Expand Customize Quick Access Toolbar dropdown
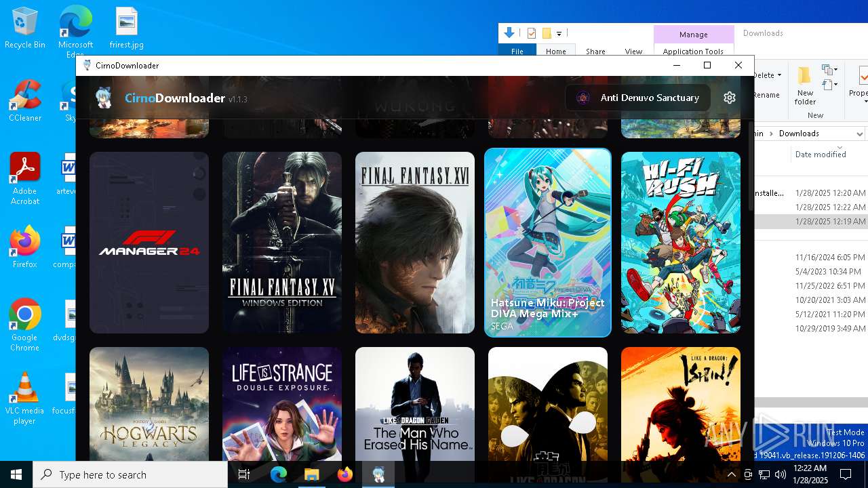This screenshot has height=488, width=868. coord(559,33)
